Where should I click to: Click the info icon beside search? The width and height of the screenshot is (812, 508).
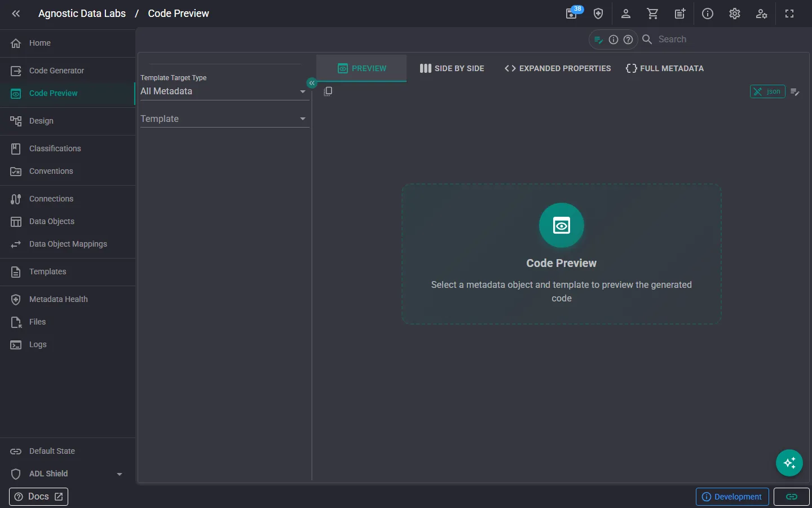(614, 40)
